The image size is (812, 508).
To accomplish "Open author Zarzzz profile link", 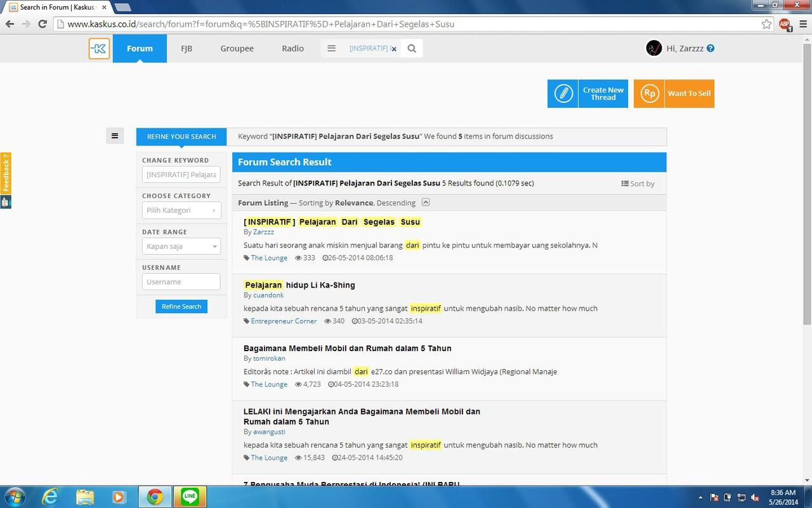I will click(x=263, y=232).
